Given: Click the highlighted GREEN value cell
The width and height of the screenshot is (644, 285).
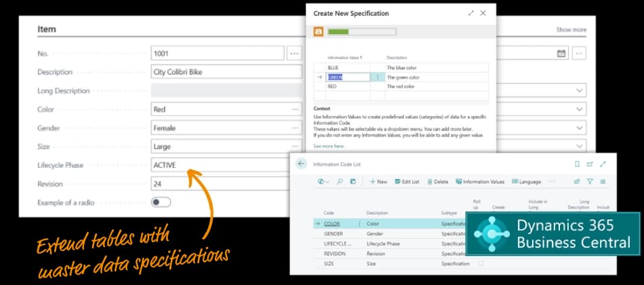Looking at the screenshot, I should pyautogui.click(x=348, y=77).
